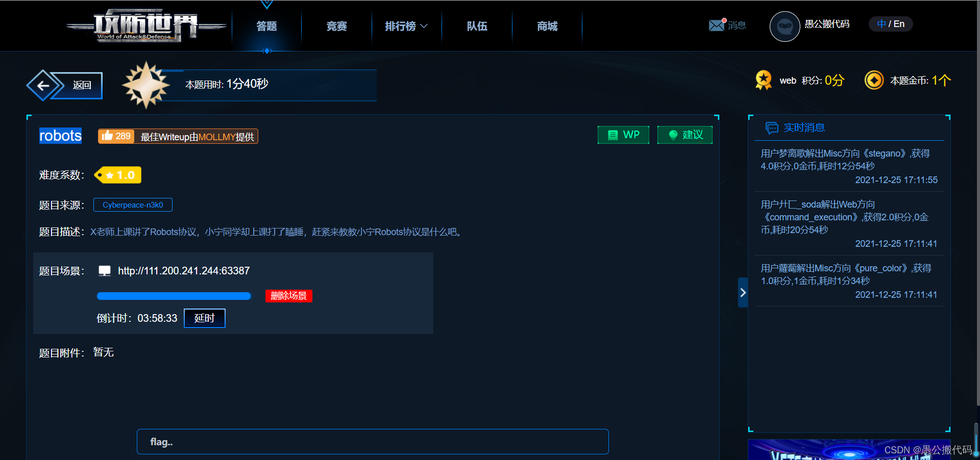The image size is (980, 460).
Task: Collapse the real-time message side panel
Action: coord(743,292)
